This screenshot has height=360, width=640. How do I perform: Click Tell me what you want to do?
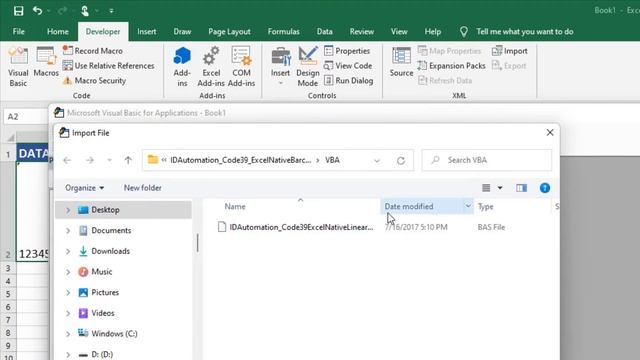(x=524, y=31)
